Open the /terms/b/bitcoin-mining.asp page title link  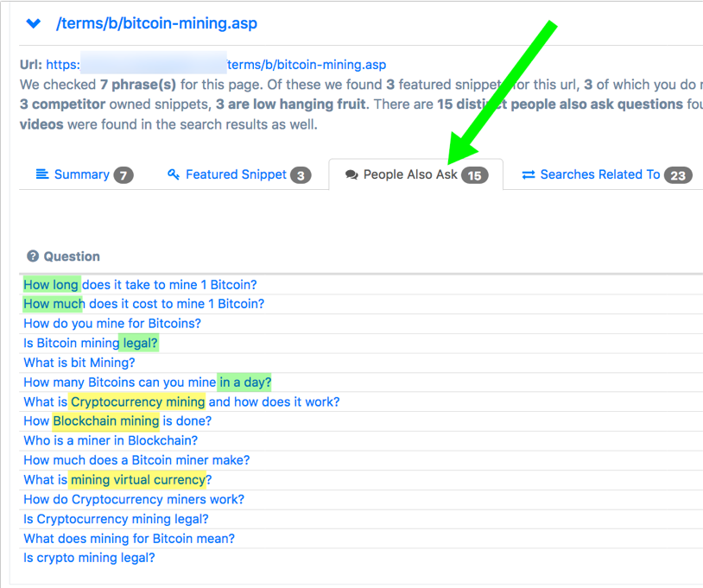pyautogui.click(x=156, y=24)
